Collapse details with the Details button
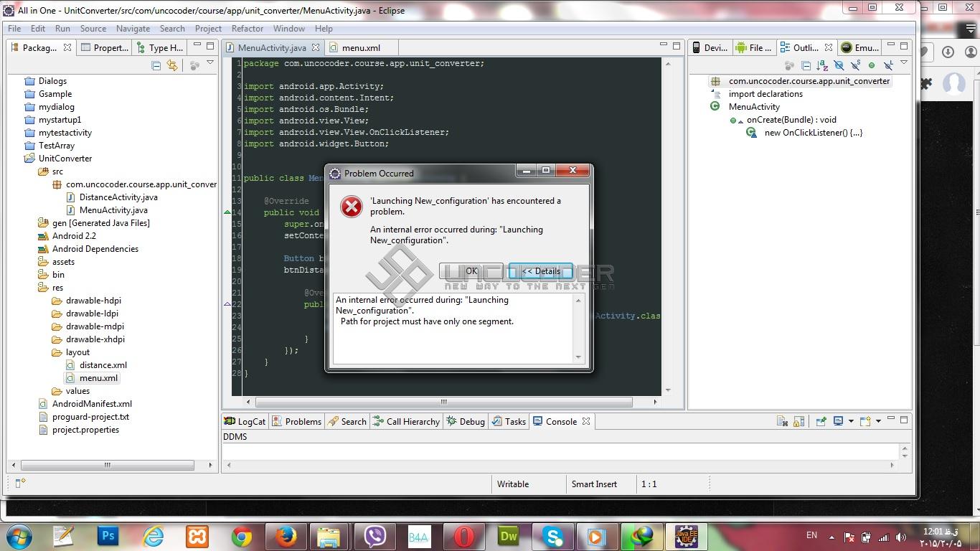 click(x=541, y=271)
